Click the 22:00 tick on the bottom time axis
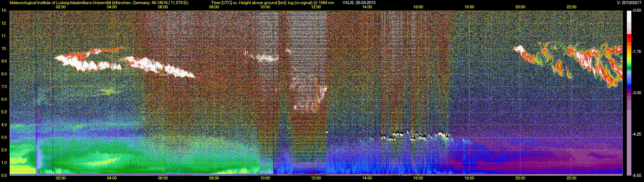 point(571,178)
